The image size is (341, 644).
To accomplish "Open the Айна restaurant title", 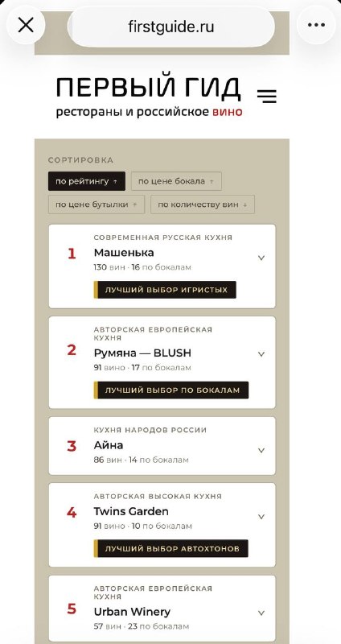I will click(x=109, y=445).
